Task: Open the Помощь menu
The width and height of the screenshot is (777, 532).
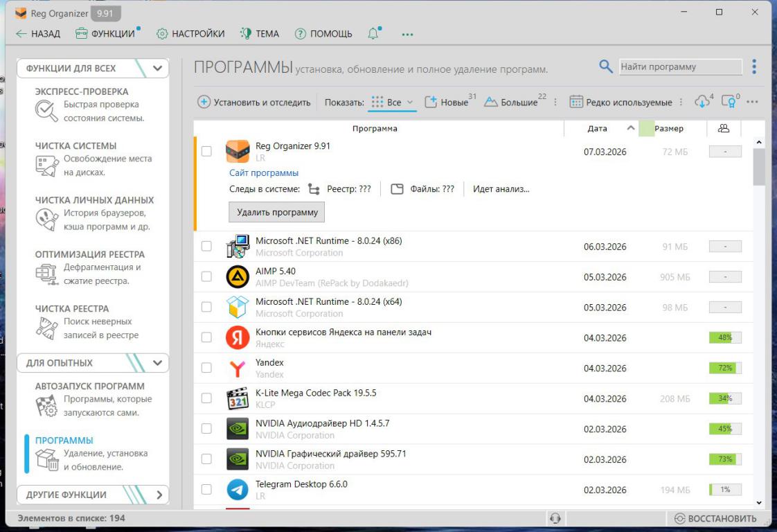Action: tap(323, 34)
